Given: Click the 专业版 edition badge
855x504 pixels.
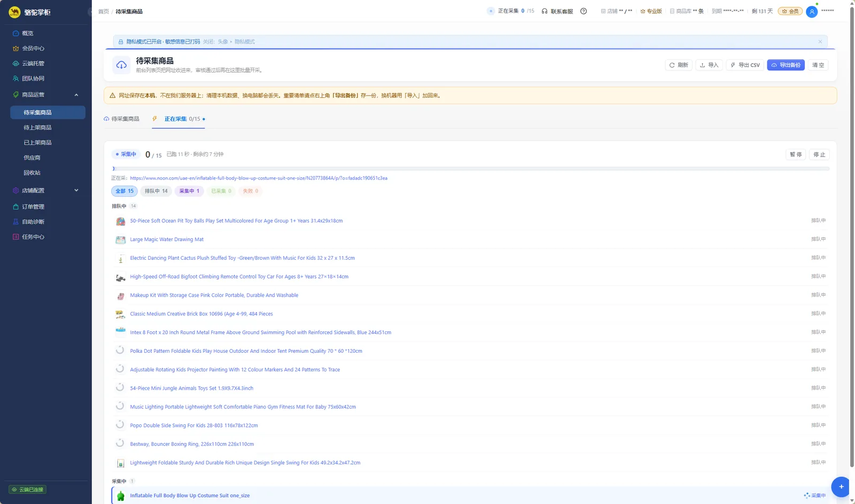Looking at the screenshot, I should [x=651, y=11].
